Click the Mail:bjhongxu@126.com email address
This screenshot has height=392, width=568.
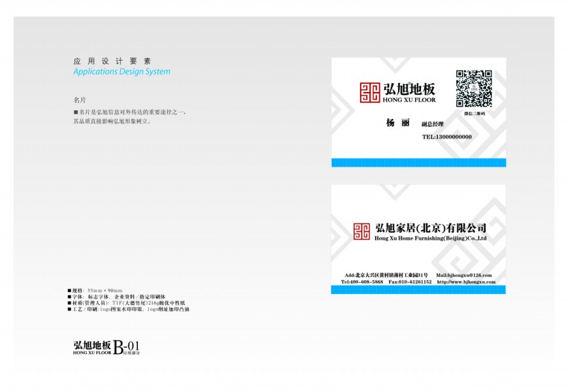point(464,275)
